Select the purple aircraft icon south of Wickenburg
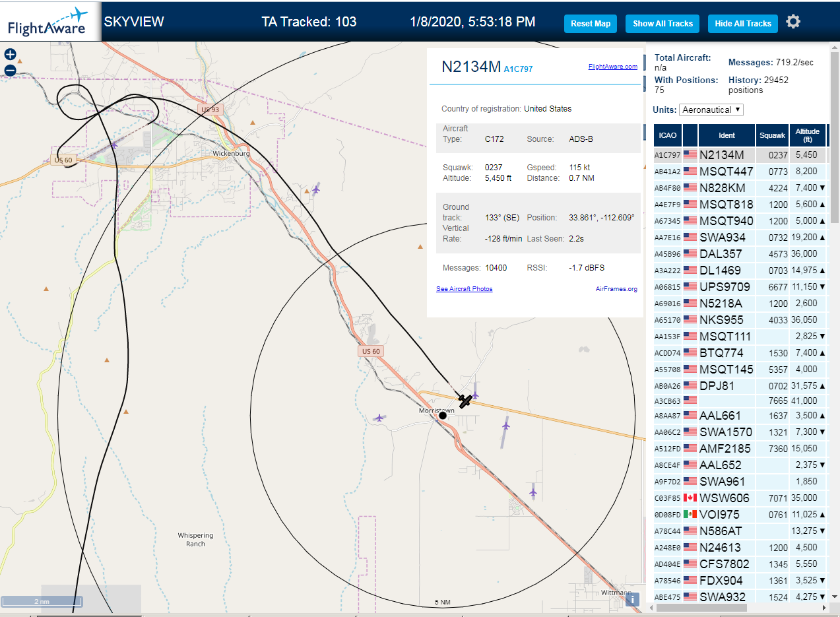This screenshot has width=840, height=617. click(315, 189)
